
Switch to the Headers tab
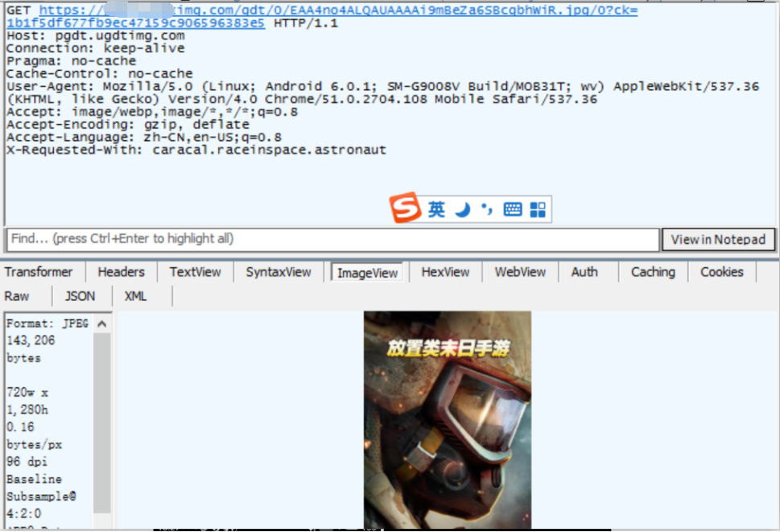(x=121, y=272)
